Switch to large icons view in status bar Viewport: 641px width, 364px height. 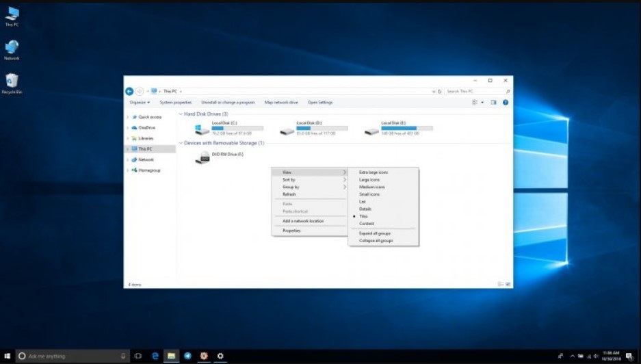pyautogui.click(x=508, y=284)
